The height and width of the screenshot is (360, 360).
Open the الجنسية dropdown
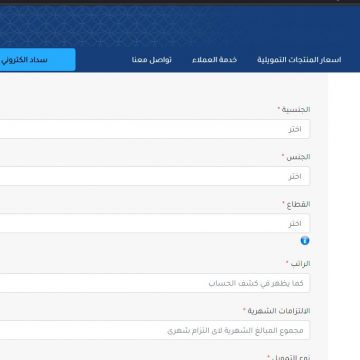tap(155, 129)
